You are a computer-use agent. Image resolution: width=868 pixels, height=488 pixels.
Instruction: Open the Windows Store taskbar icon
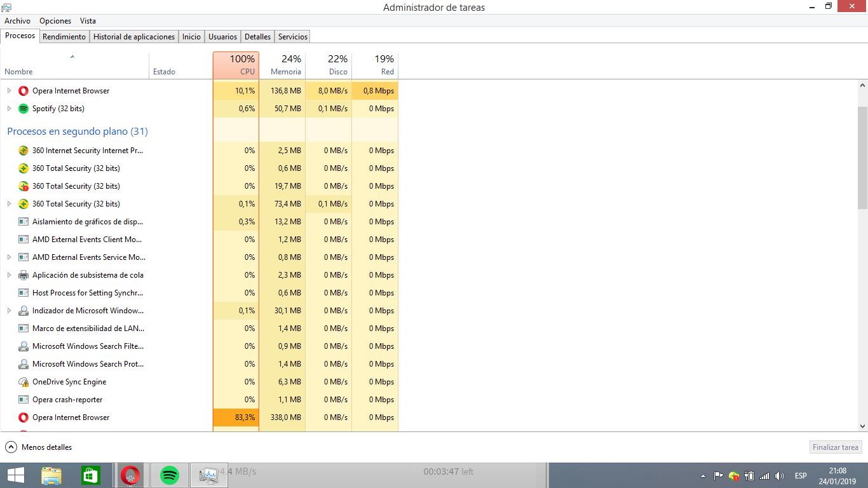coord(91,475)
